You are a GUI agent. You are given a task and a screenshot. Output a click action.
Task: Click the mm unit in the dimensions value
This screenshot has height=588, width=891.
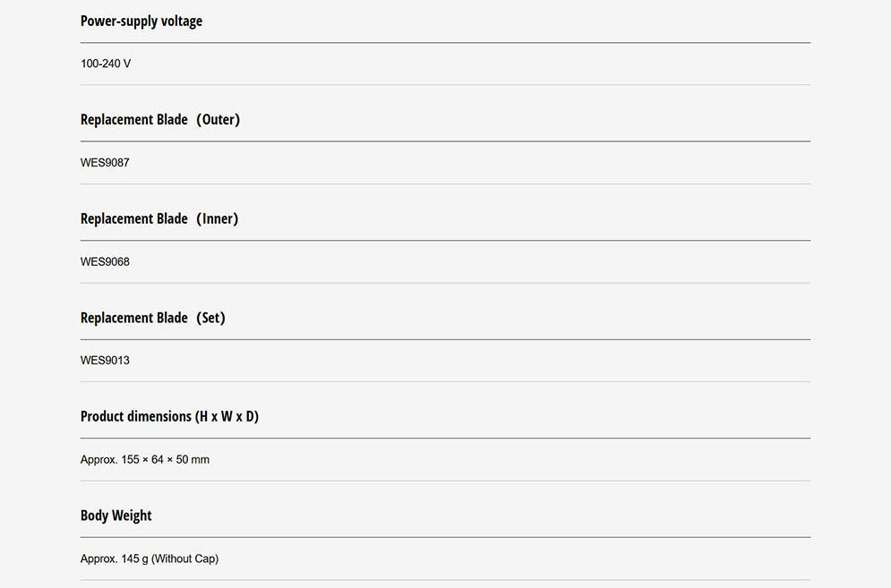[200, 460]
